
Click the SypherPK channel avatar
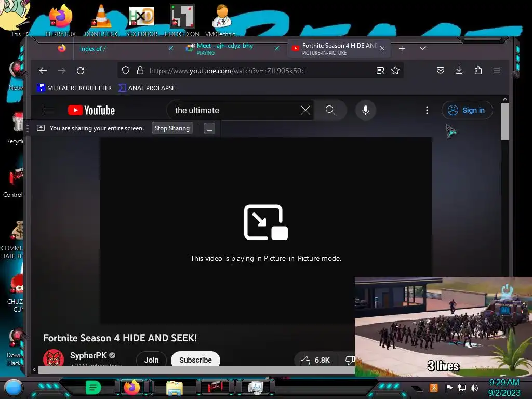[54, 357]
